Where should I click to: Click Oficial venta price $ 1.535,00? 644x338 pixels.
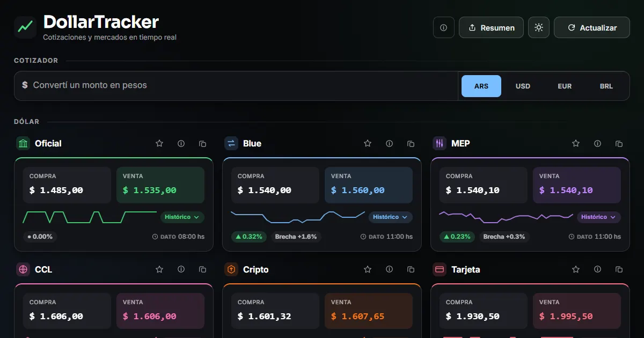pos(150,190)
